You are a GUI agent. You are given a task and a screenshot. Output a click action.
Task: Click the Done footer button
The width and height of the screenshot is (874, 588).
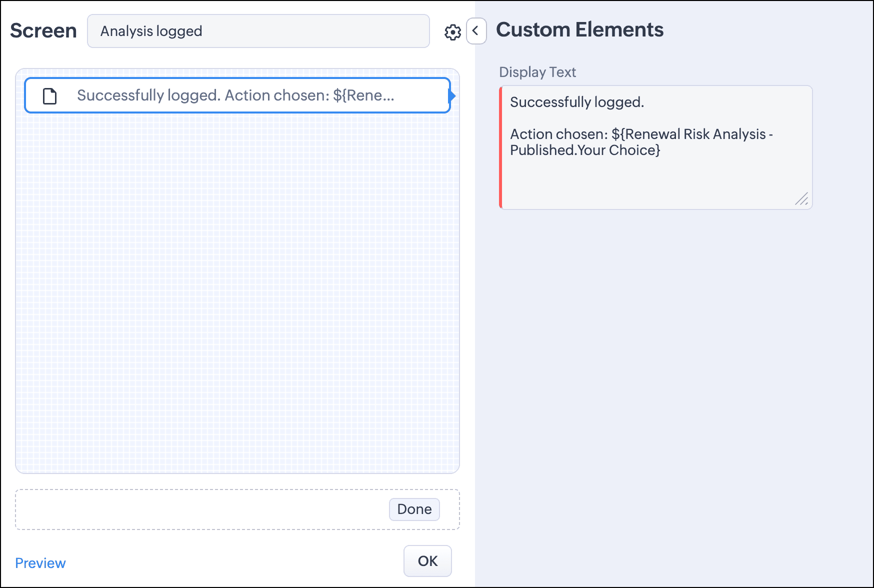click(x=414, y=509)
